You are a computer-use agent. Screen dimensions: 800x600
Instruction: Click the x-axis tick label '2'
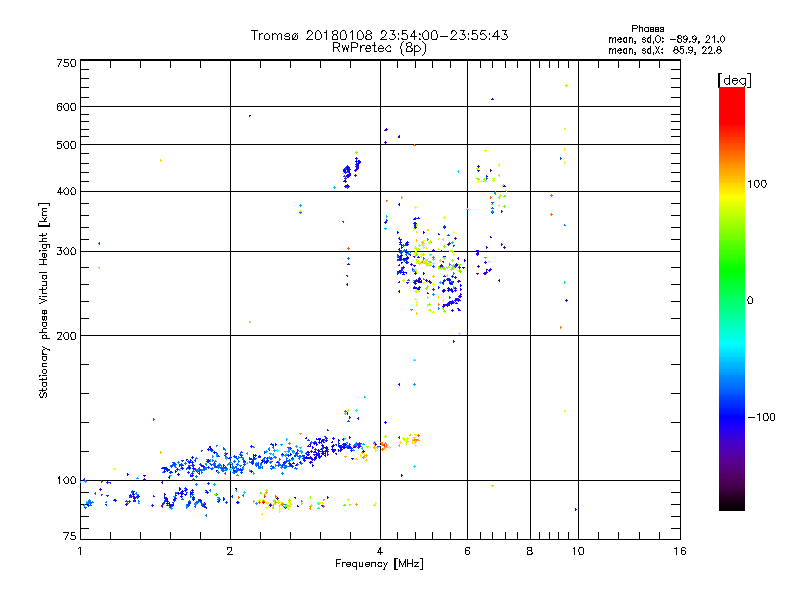pyautogui.click(x=230, y=551)
